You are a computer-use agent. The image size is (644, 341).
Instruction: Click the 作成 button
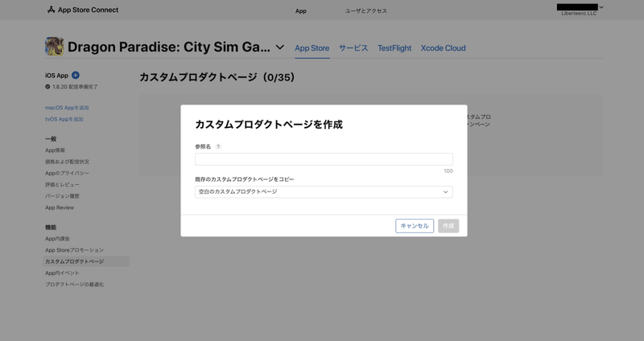pyautogui.click(x=448, y=226)
